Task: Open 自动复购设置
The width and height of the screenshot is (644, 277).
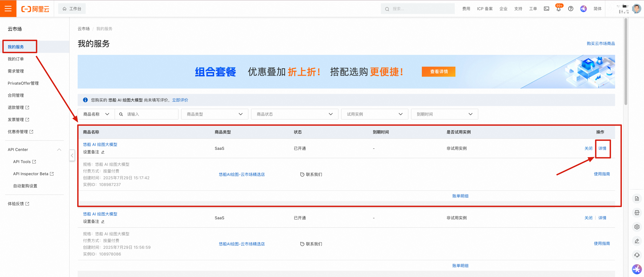Action: [x=25, y=186]
